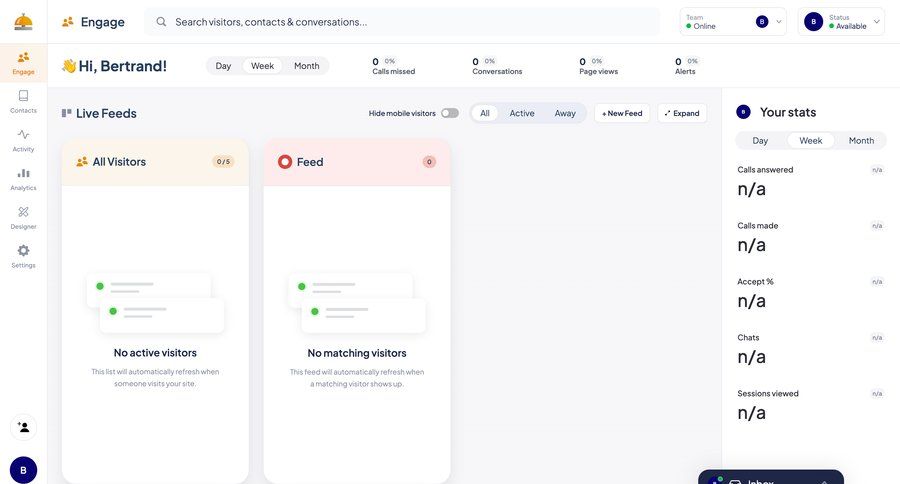Click the team avatar B badge
The width and height of the screenshot is (900, 484).
coord(762,22)
